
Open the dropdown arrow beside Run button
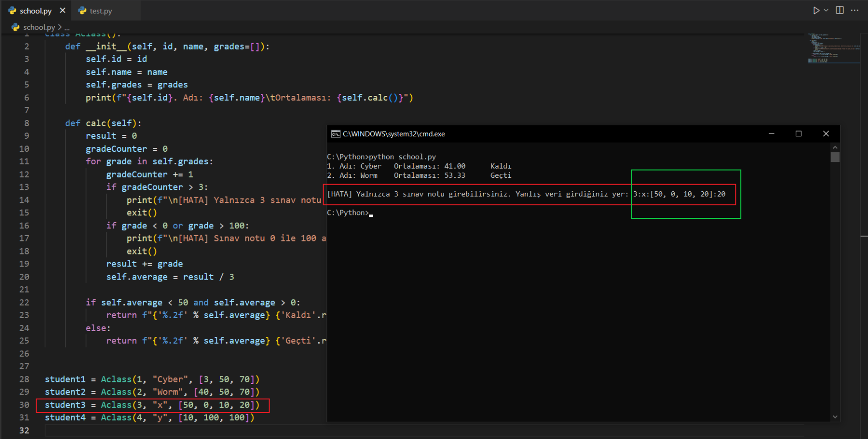(826, 10)
